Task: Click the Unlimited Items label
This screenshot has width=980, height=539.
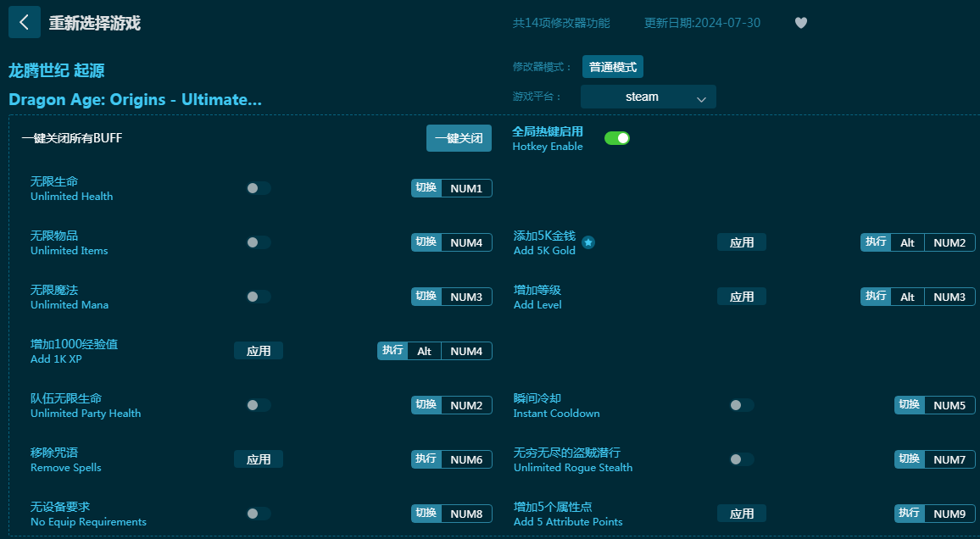Action: click(70, 251)
